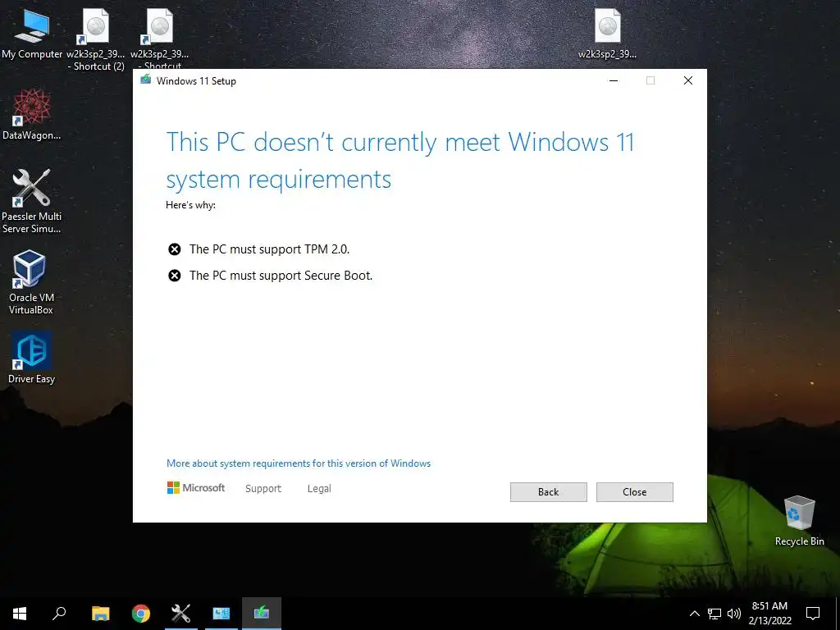Viewport: 840px width, 630px height.
Task: Click the "Here's why:" text
Action: 190,204
